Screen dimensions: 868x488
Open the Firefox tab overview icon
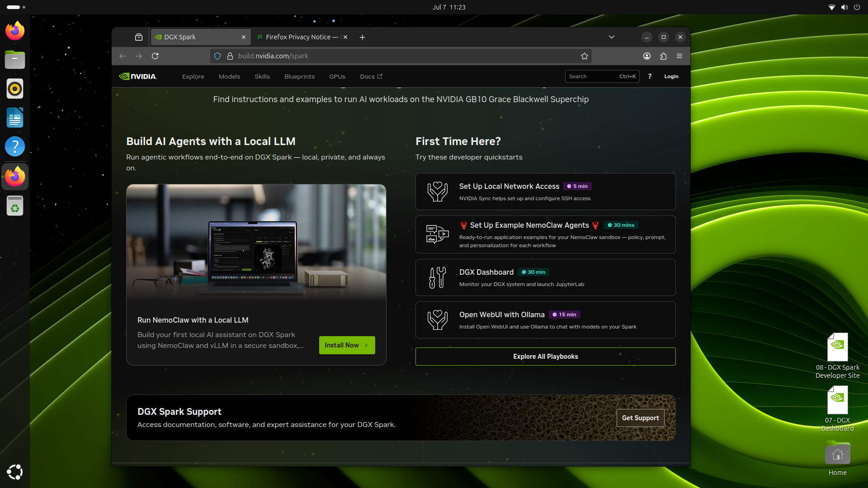tap(139, 37)
